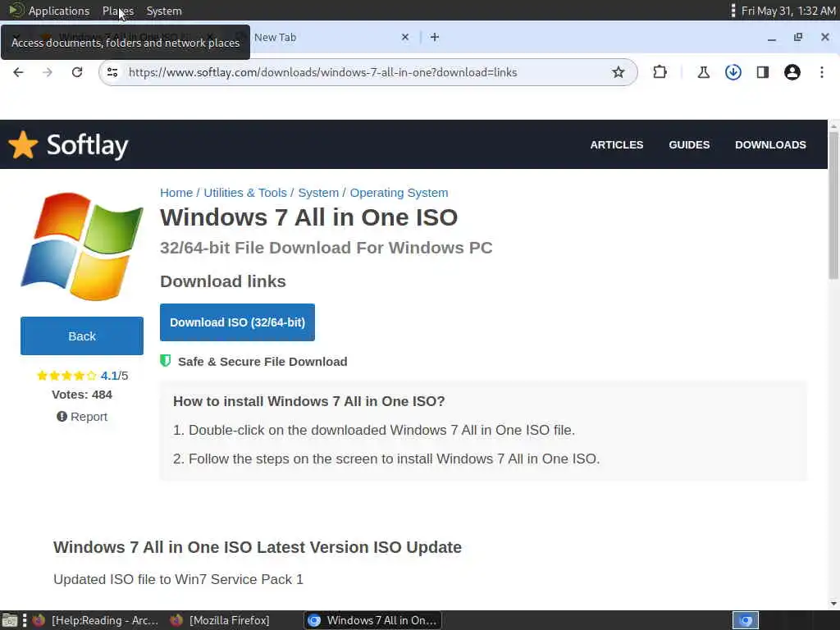840x630 pixels.
Task: Follow the Home breadcrumb link
Action: (176, 193)
